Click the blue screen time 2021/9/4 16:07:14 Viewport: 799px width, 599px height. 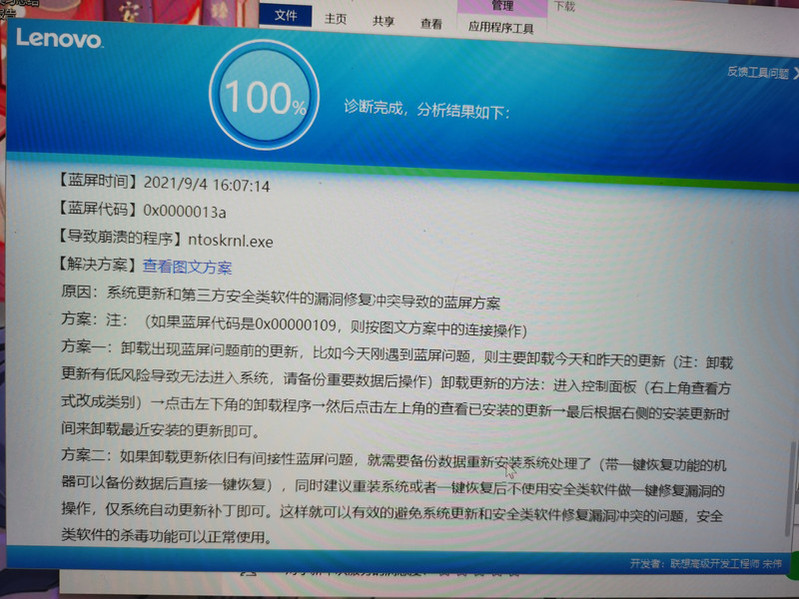207,184
